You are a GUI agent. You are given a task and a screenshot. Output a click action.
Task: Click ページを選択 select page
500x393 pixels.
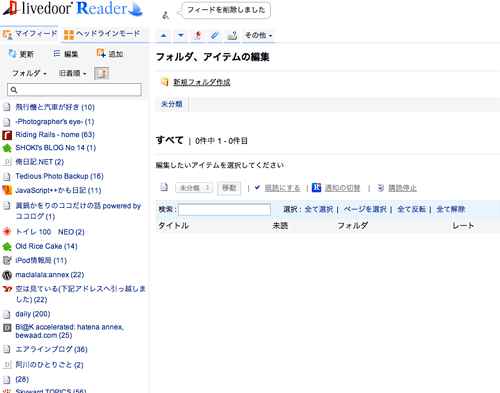(365, 209)
